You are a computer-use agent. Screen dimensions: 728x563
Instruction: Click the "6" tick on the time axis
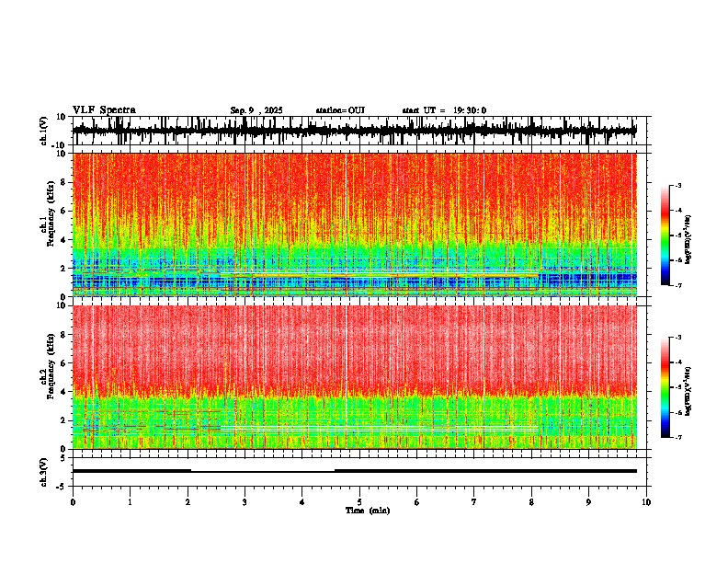[417, 502]
